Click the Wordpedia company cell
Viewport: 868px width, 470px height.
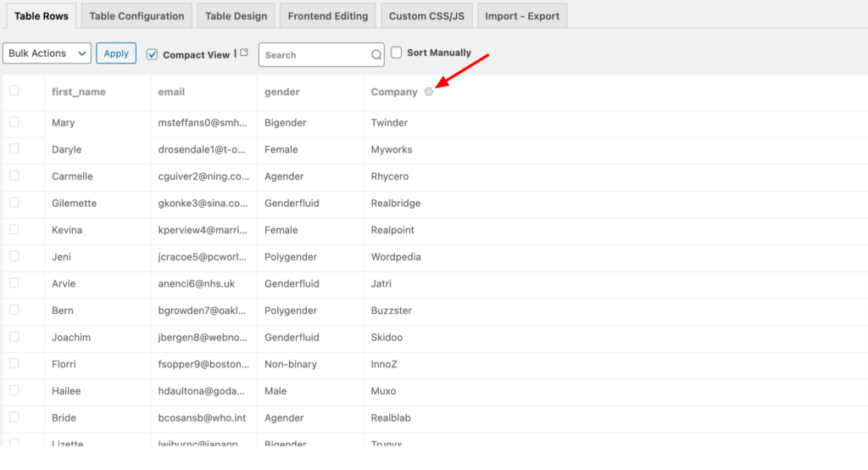point(396,257)
